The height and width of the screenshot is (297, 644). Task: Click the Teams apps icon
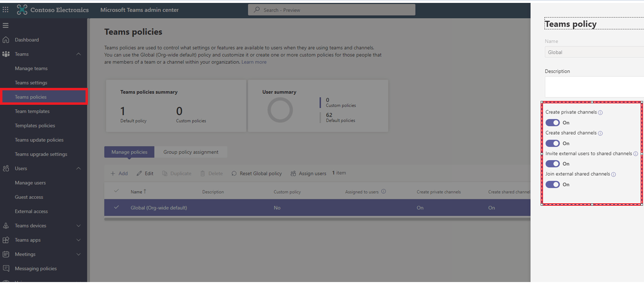(6, 240)
